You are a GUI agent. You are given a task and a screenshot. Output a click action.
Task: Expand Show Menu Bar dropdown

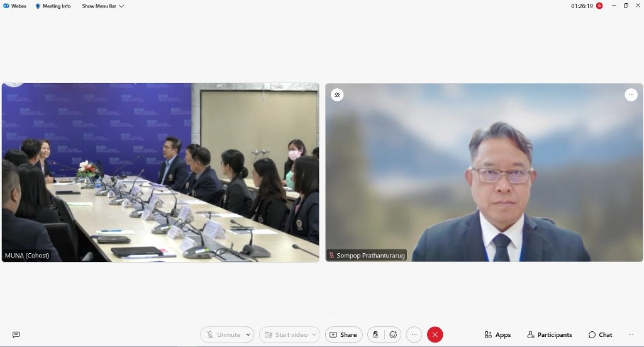click(103, 6)
